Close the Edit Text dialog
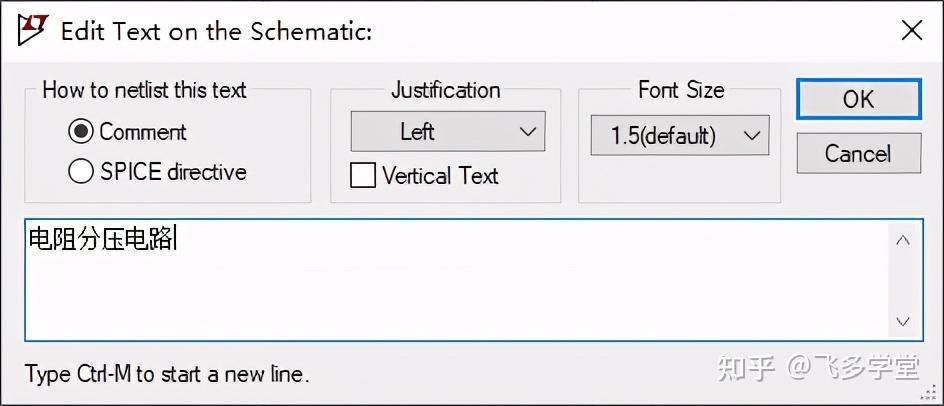Screen dimensions: 944x406 [x=911, y=30]
